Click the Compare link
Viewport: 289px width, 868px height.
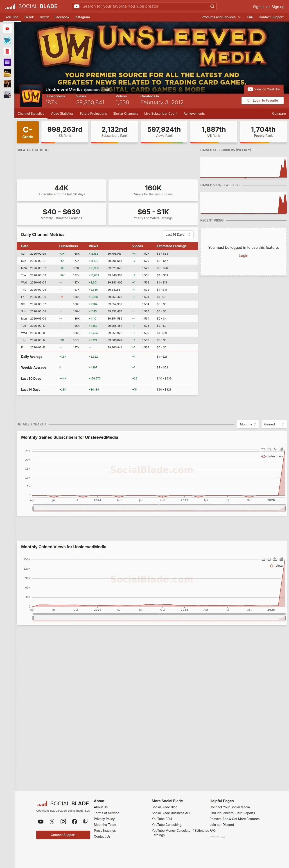pyautogui.click(x=279, y=114)
